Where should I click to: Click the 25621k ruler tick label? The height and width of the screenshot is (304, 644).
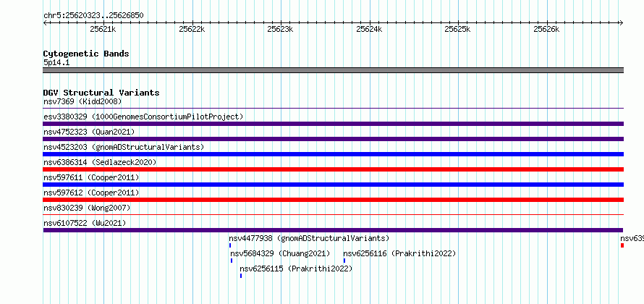pos(103,29)
